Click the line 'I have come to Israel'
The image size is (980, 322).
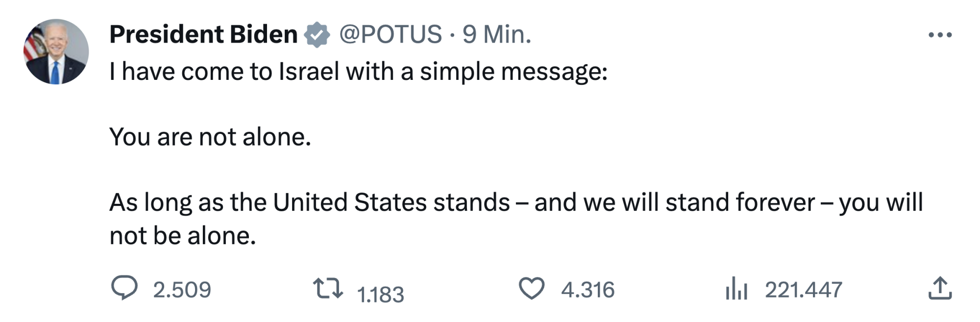(358, 72)
